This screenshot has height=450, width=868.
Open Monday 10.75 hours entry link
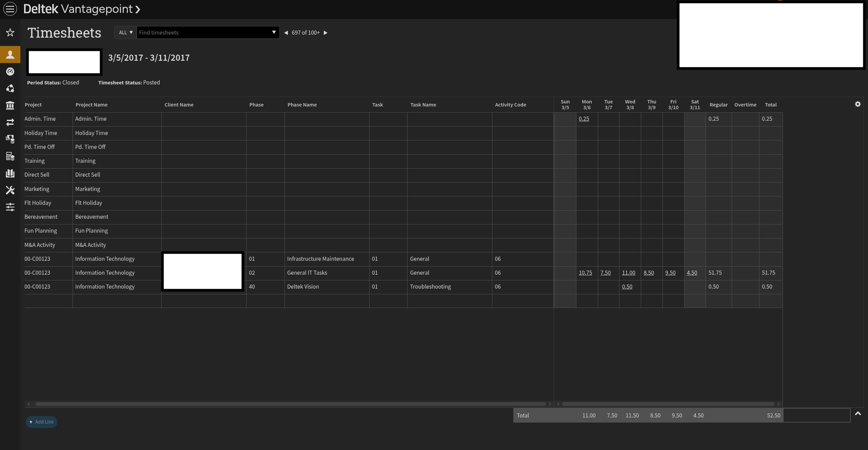[585, 273]
